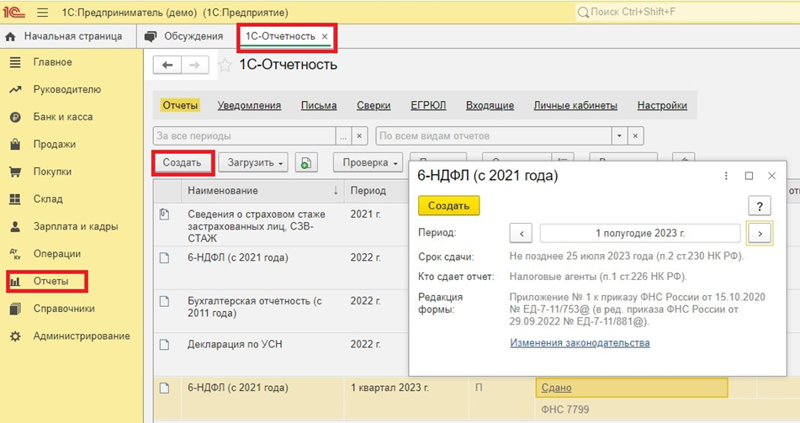Open Руководителю section in sidebar

(67, 90)
